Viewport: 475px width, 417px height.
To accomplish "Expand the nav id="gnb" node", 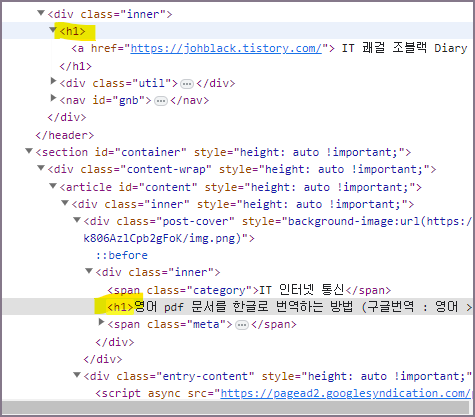I will tap(53, 98).
